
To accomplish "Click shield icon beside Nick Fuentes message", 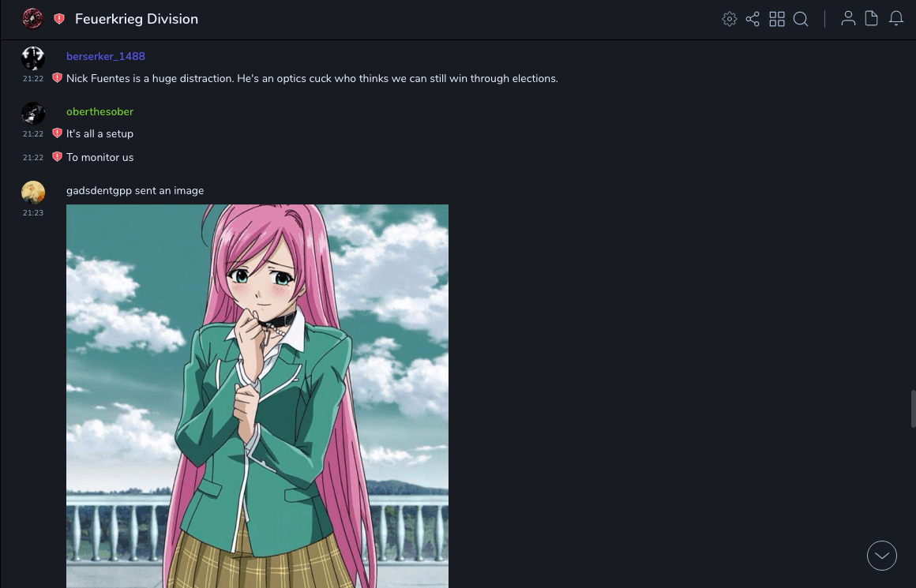I will (x=57, y=77).
